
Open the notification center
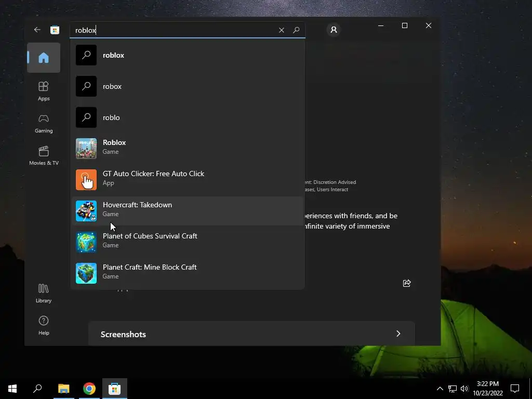click(x=515, y=389)
